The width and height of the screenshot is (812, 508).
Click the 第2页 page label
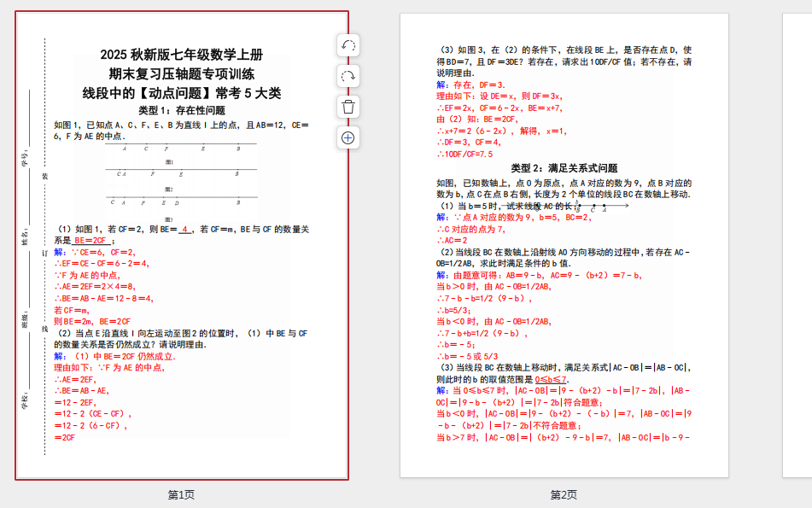tap(564, 494)
